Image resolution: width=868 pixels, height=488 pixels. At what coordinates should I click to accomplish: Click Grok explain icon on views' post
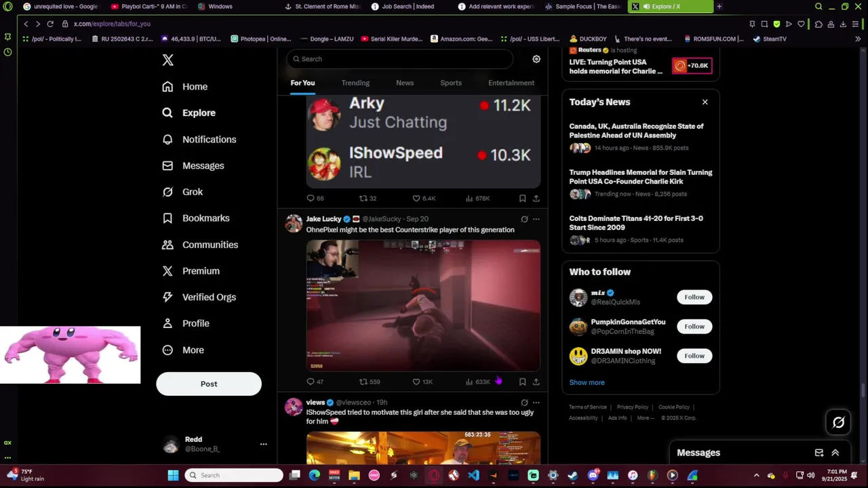click(x=524, y=403)
